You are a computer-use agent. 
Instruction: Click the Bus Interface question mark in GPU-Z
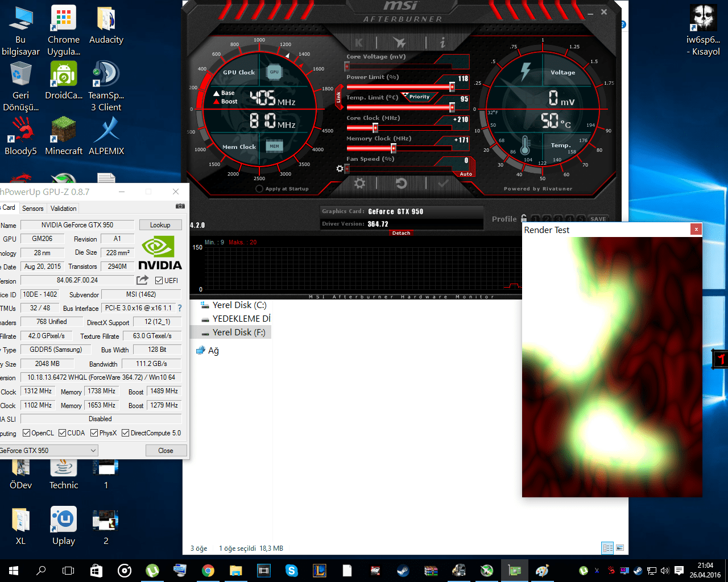pos(180,308)
